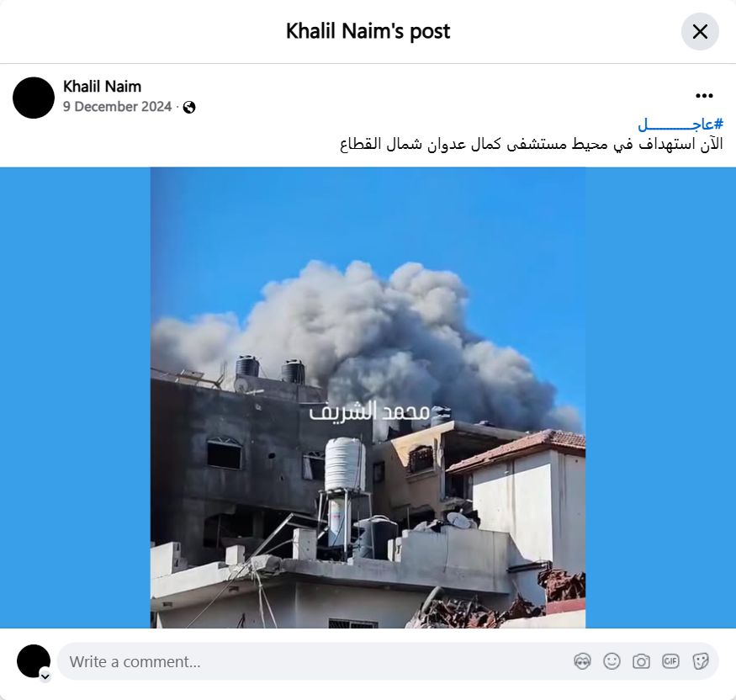
Task: Expand the commenting-as chevron on avatar
Action: pos(45,676)
